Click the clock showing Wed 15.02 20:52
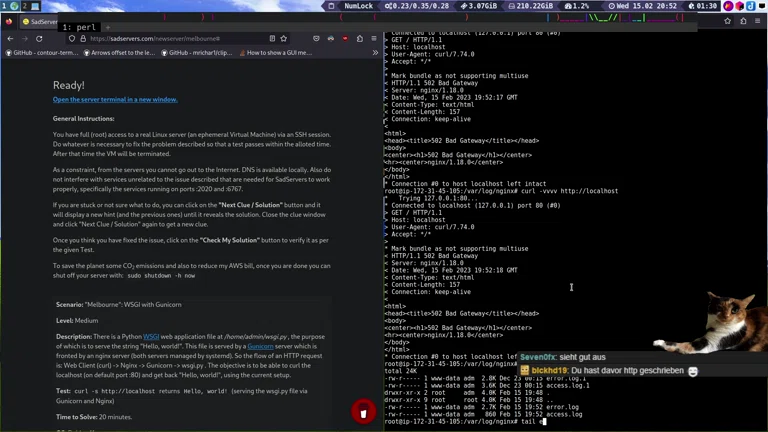The height and width of the screenshot is (432, 768). point(642,6)
